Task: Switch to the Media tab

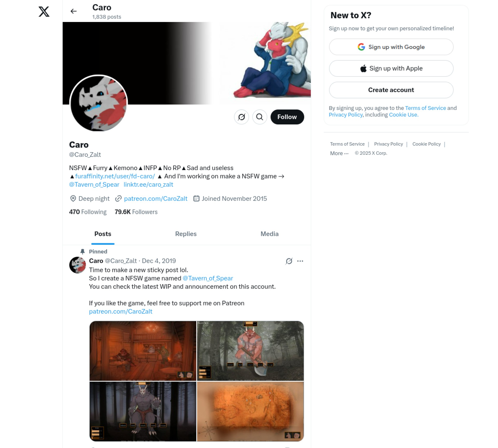Action: click(269, 234)
